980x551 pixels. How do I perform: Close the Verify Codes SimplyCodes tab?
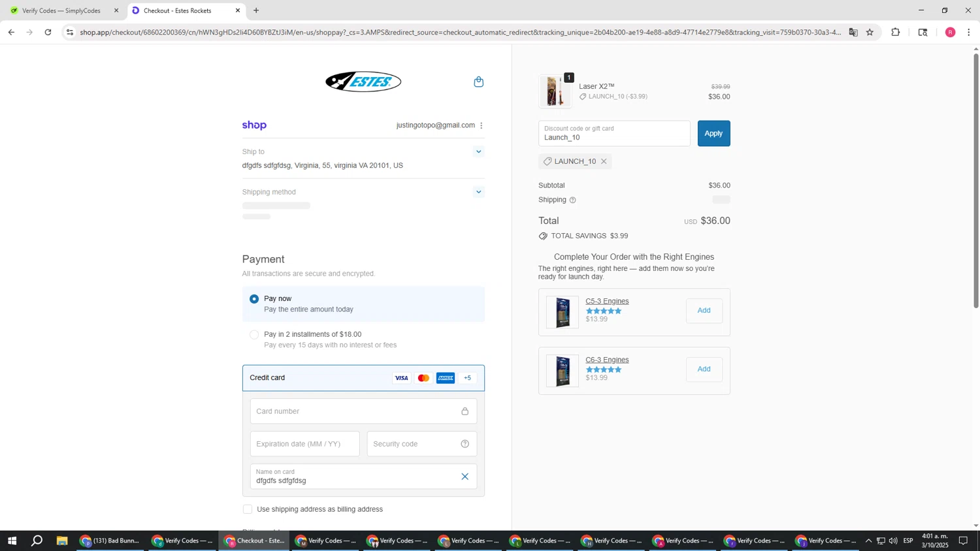[x=116, y=10]
